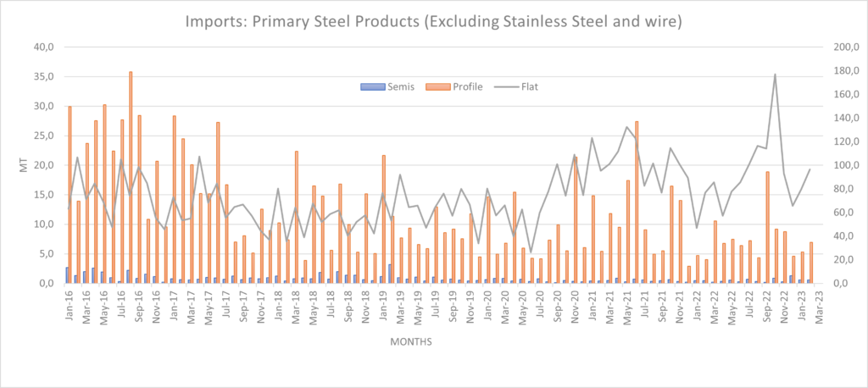The height and width of the screenshot is (388, 868).
Task: Click the "MT" vertical axis title
Action: pyautogui.click(x=23, y=165)
